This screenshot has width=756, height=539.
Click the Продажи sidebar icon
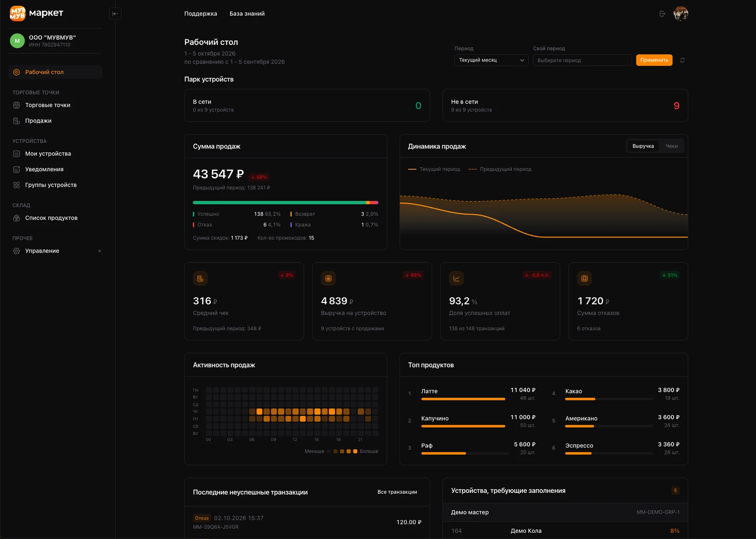pyautogui.click(x=17, y=121)
